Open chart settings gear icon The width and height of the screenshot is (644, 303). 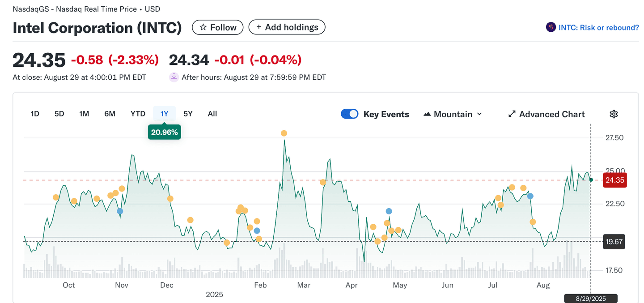[x=614, y=114]
